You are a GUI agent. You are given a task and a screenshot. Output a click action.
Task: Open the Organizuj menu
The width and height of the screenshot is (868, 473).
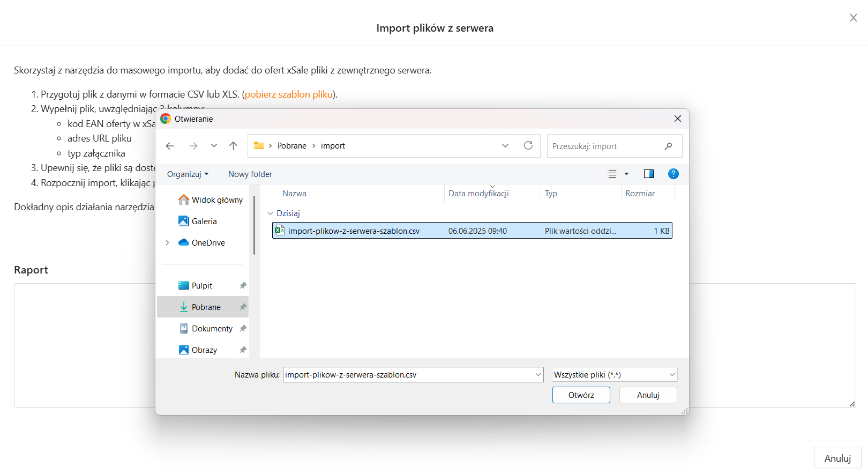coord(188,174)
